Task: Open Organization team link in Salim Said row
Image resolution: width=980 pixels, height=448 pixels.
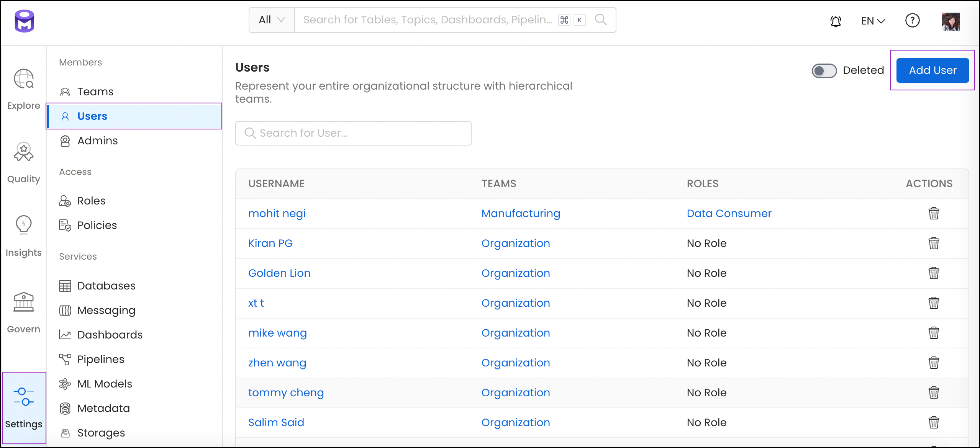Action: pyautogui.click(x=516, y=422)
